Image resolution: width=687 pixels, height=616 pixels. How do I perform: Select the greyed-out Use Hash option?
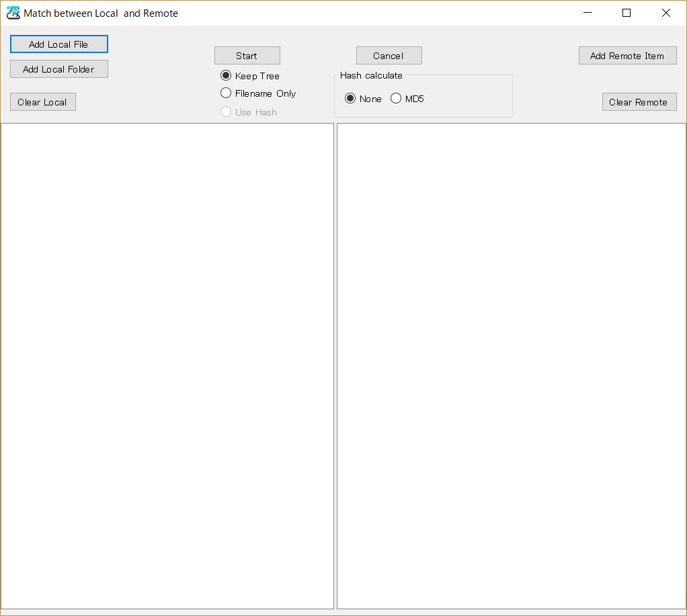[227, 112]
